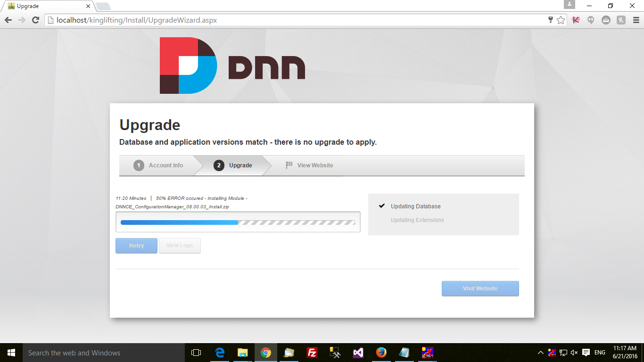Go to the View Website step
Screen dimensions: 644x362
click(x=309, y=165)
